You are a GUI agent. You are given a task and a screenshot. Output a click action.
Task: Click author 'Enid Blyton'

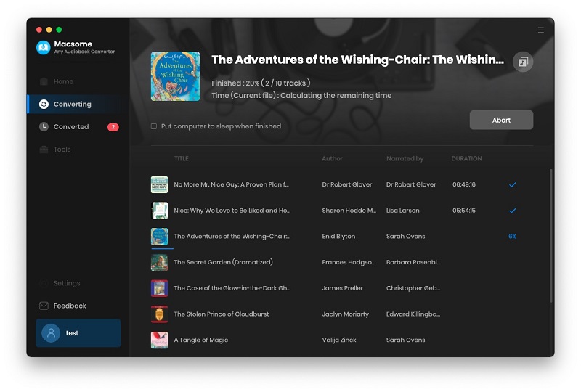[338, 237]
